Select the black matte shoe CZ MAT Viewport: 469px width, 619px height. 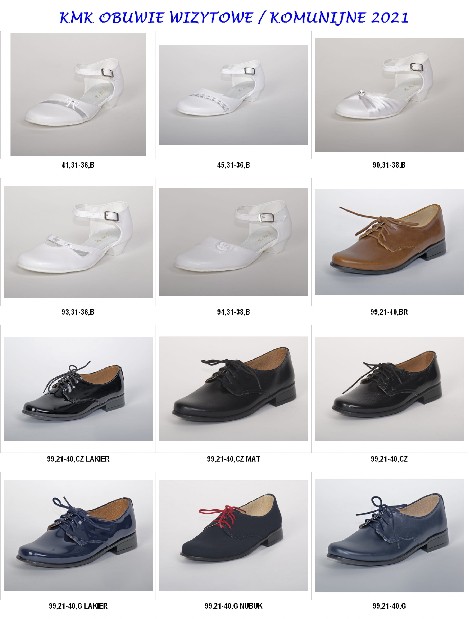click(233, 389)
